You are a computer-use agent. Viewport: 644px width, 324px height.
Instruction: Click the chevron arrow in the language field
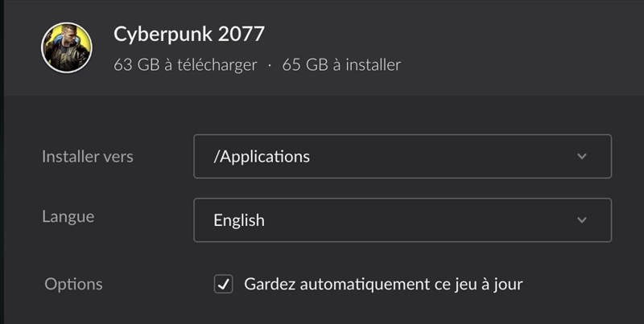(582, 219)
